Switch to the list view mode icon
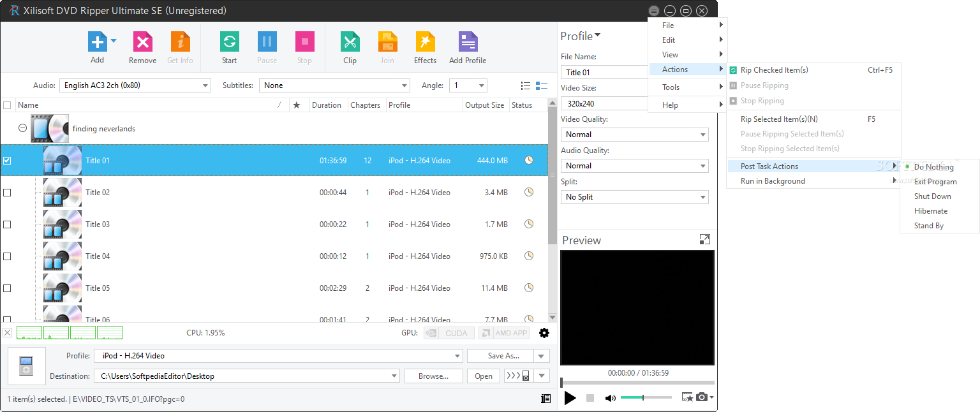The height and width of the screenshot is (412, 980). 526,85
